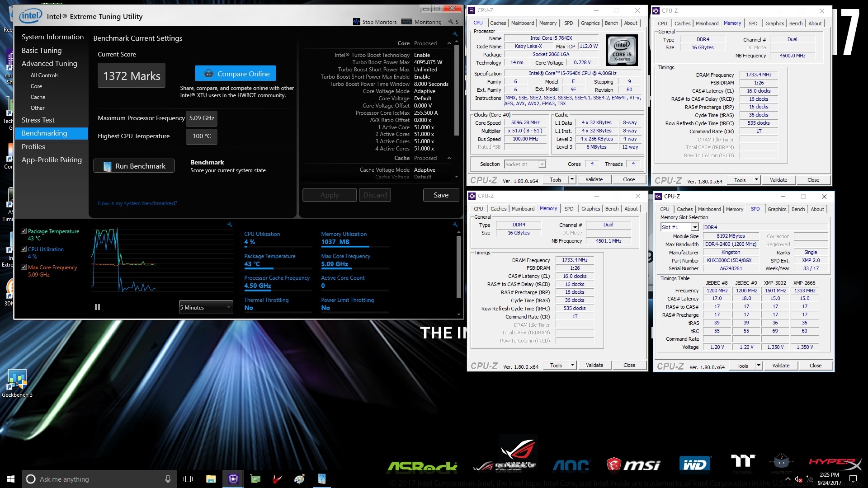
Task: Click wrench icon above monitor readouts
Action: coord(455,224)
